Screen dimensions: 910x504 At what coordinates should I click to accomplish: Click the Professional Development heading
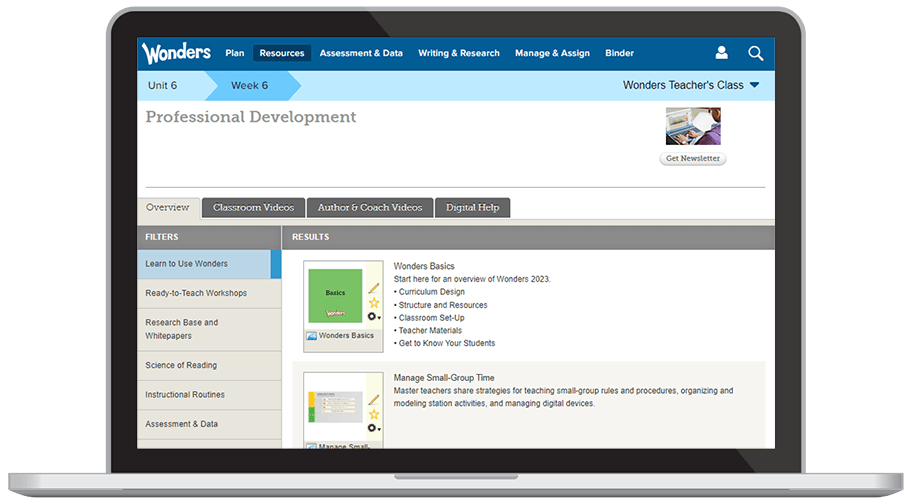tap(251, 117)
